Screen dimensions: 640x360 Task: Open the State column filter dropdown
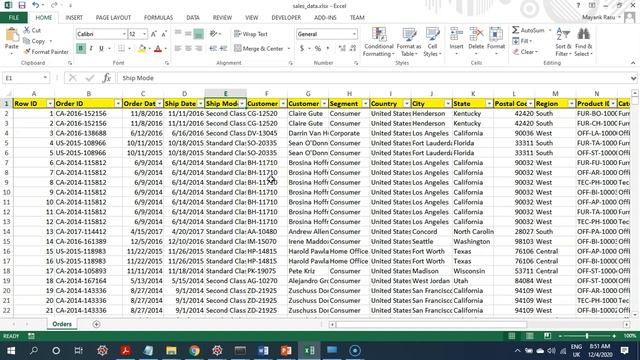pos(489,104)
